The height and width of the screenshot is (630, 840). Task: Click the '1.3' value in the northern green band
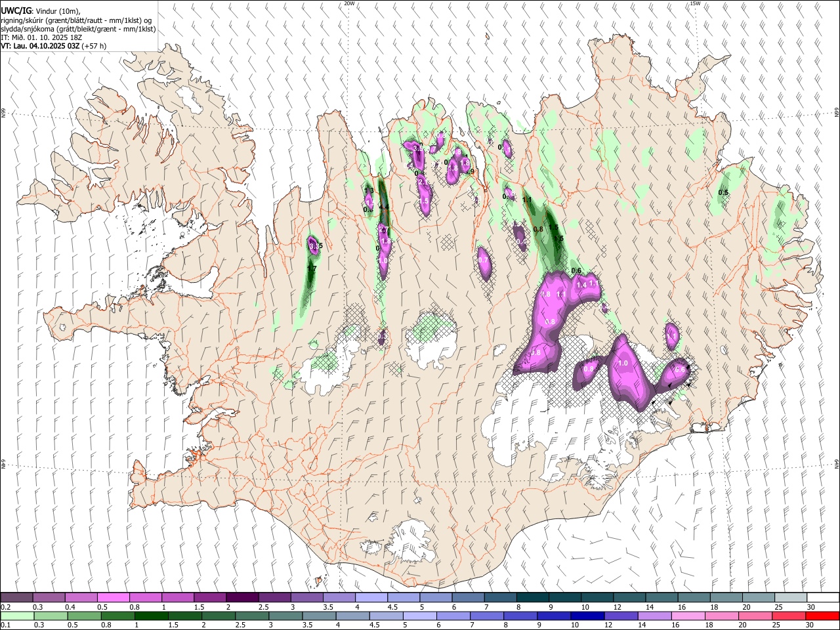pyautogui.click(x=369, y=191)
